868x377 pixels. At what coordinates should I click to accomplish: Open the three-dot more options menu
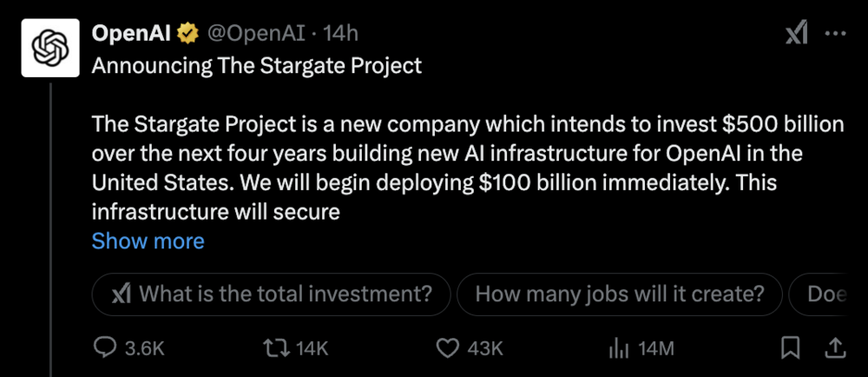click(x=834, y=33)
